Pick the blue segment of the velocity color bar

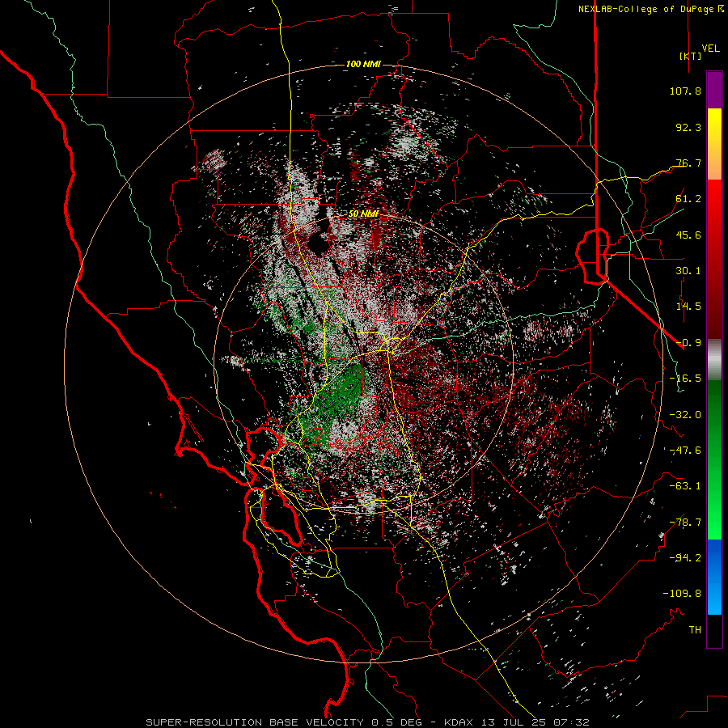click(x=714, y=577)
